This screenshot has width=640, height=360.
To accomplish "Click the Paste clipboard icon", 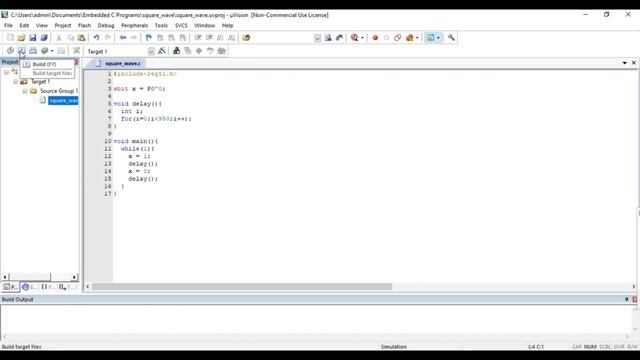I will tap(82, 38).
